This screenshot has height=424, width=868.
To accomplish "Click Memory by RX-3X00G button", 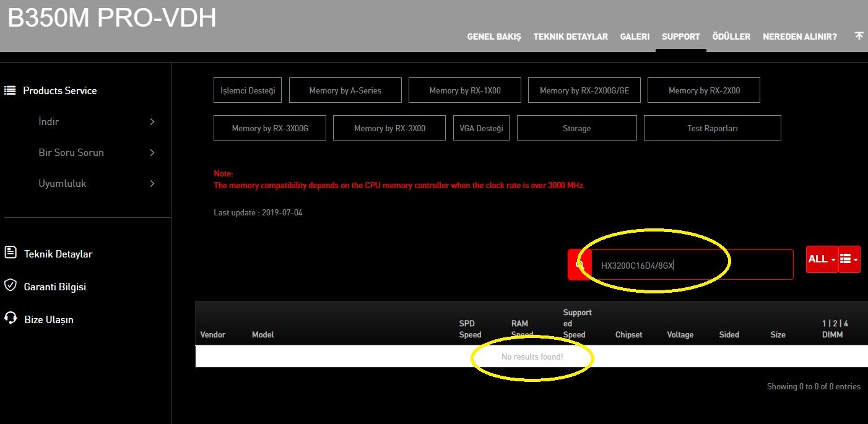I will pos(270,128).
